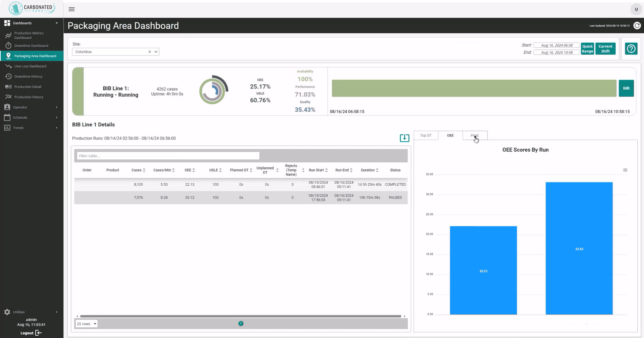Image resolution: width=644 pixels, height=338 pixels.
Task: Click the Dashboards grid icon
Action: pyautogui.click(x=7, y=23)
